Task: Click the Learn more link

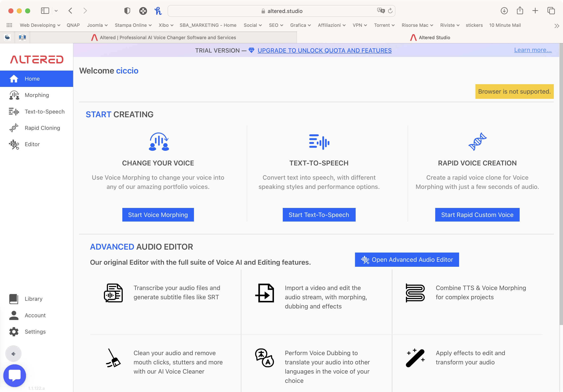Action: coord(533,50)
